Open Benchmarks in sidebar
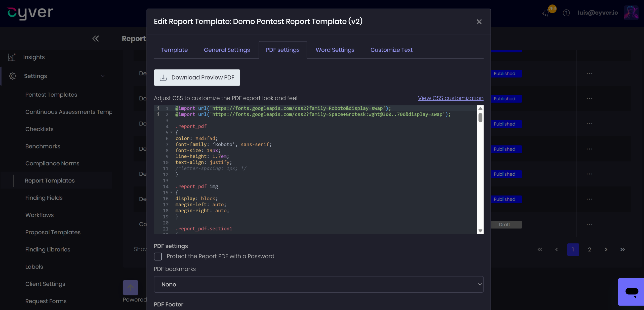644x310 pixels. [x=43, y=146]
